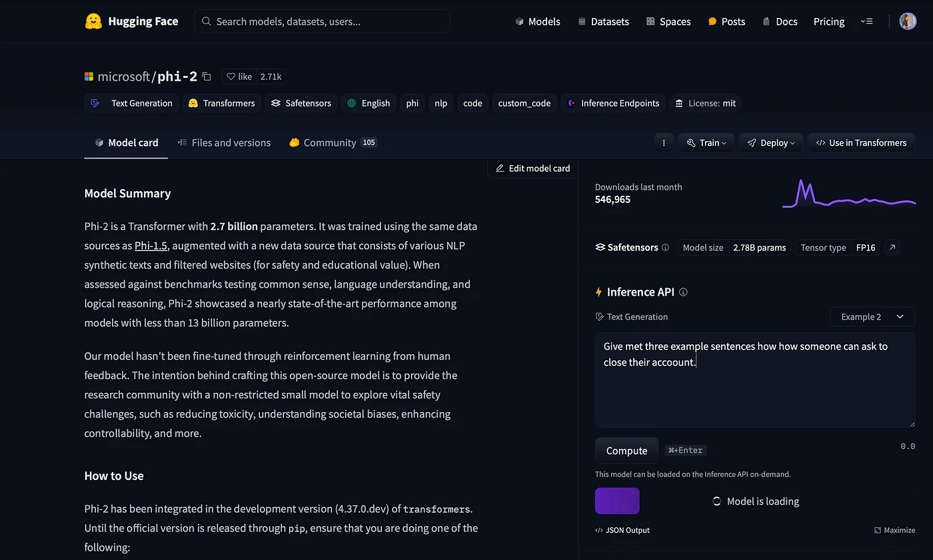Screen dimensions: 933x560
Task: Click the info icon beside Safetensors
Action: click(x=665, y=247)
